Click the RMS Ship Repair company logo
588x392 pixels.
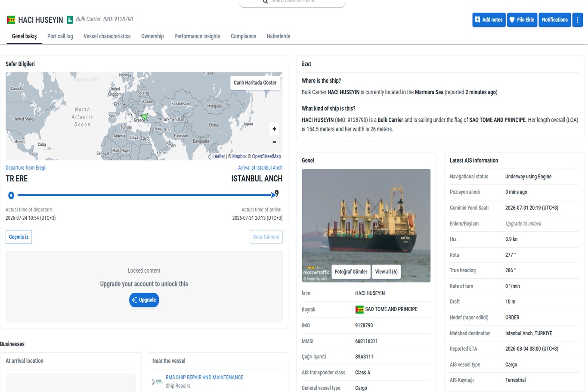pos(157,381)
